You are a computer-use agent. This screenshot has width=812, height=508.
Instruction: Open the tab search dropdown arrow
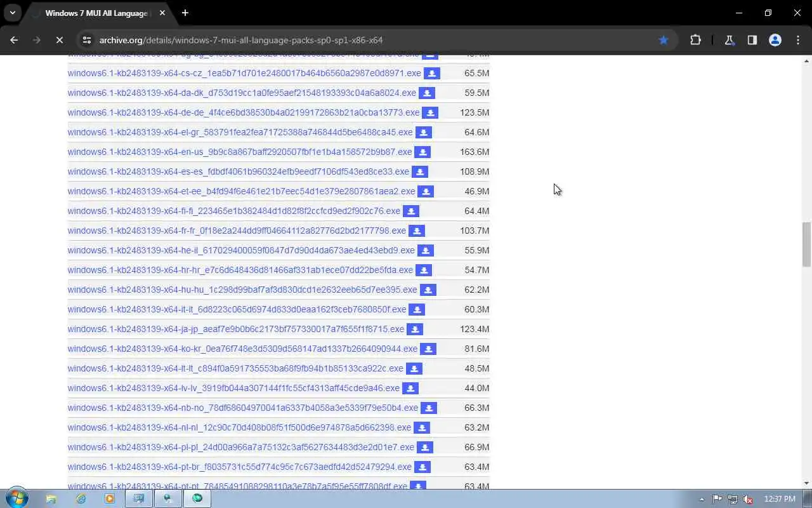(x=12, y=13)
